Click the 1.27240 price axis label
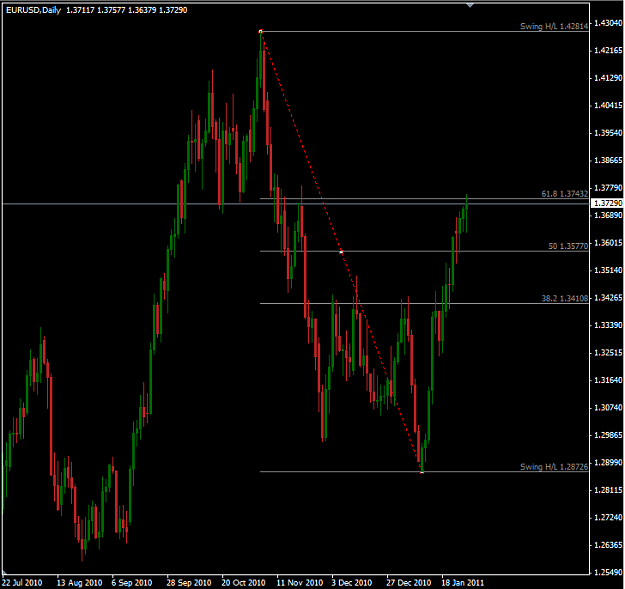 pyautogui.click(x=608, y=517)
